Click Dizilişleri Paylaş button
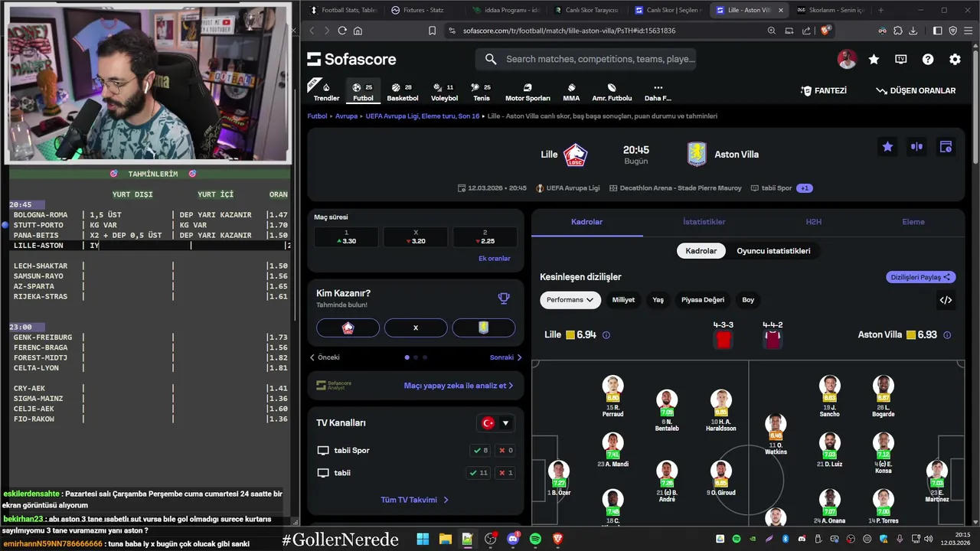Screen dimensions: 980x551 (921, 277)
